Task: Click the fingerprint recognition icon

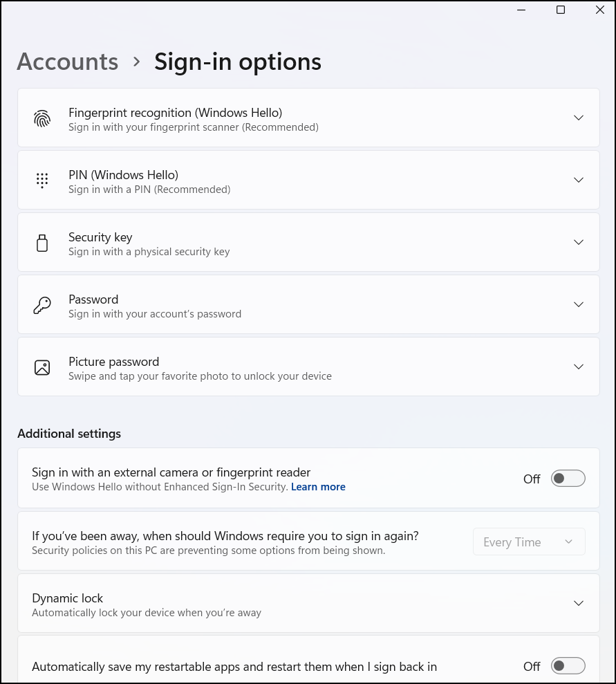Action: [x=42, y=118]
